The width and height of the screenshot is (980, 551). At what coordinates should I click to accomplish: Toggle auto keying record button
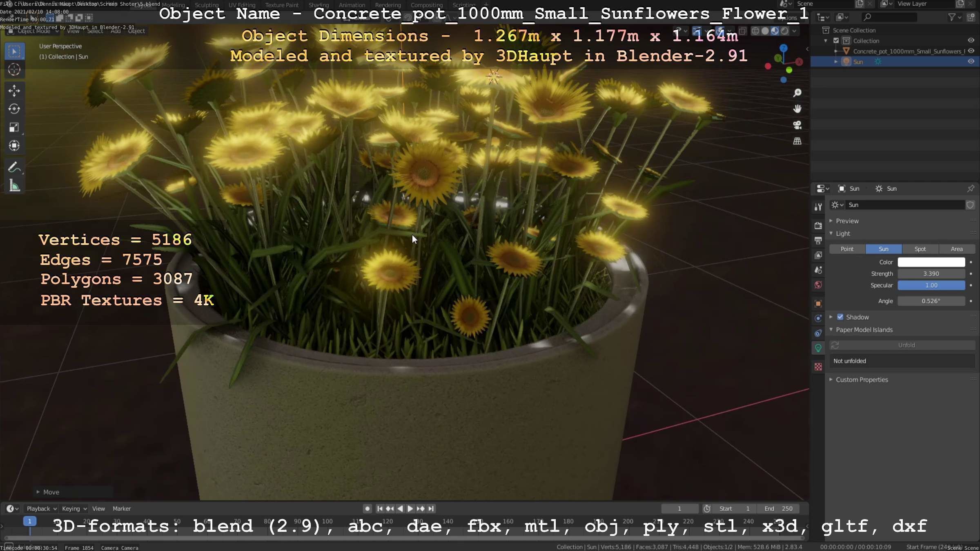[x=367, y=509]
